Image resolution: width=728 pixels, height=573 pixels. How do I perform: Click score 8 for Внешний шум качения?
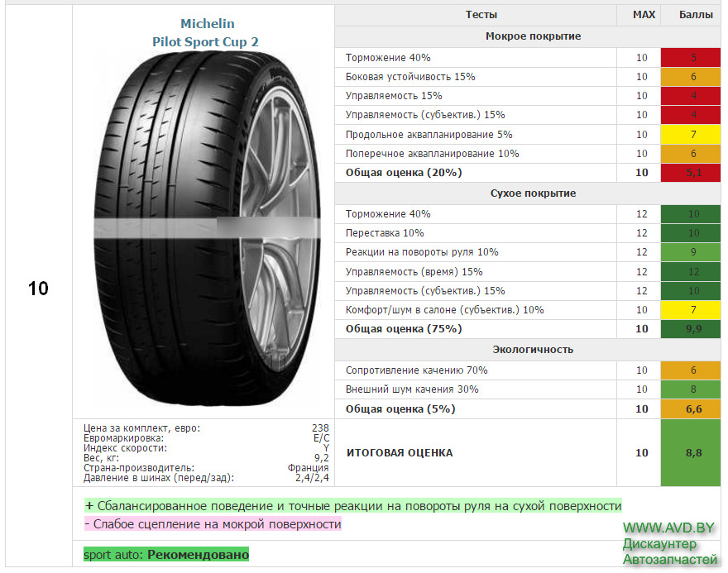tap(691, 389)
